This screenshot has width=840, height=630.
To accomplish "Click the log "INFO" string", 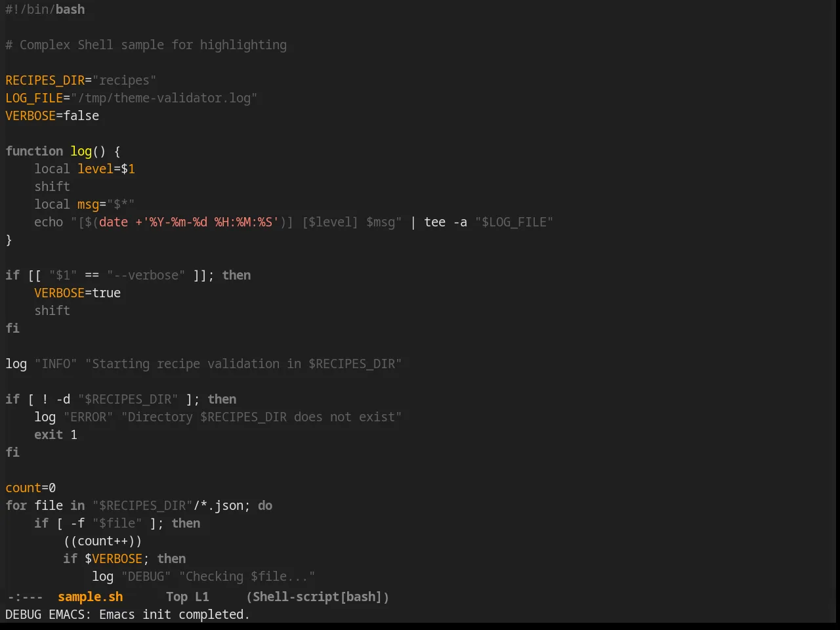I will tap(56, 364).
